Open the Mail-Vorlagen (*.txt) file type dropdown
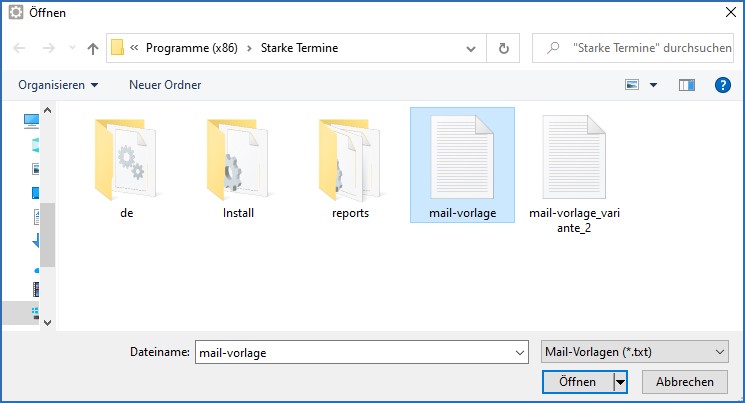The width and height of the screenshot is (745, 403). (634, 352)
